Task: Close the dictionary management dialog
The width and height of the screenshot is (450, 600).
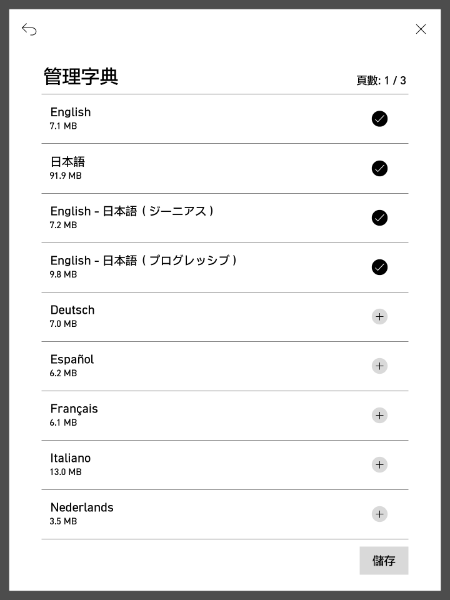Action: point(421,29)
